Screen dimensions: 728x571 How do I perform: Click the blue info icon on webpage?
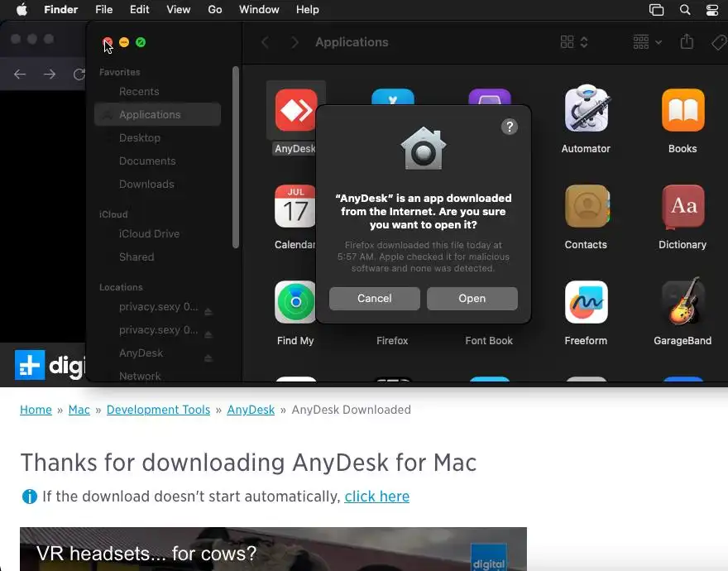coord(29,497)
